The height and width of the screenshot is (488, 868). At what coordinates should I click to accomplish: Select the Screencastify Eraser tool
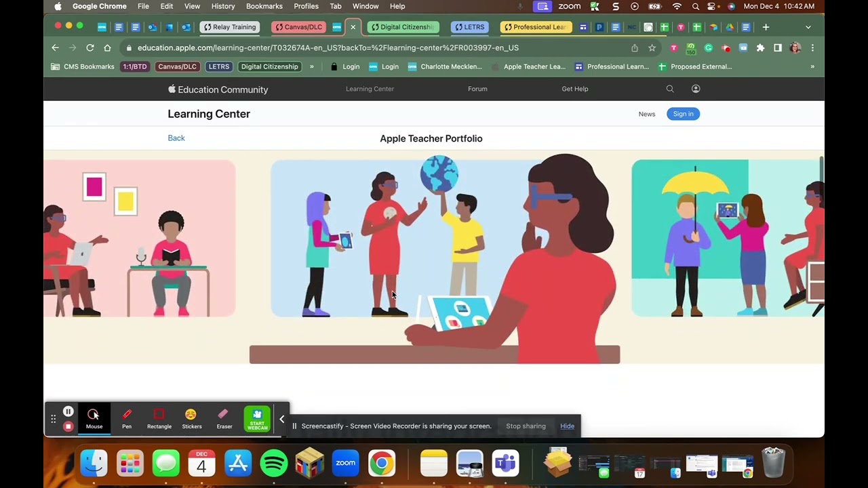pos(224,419)
